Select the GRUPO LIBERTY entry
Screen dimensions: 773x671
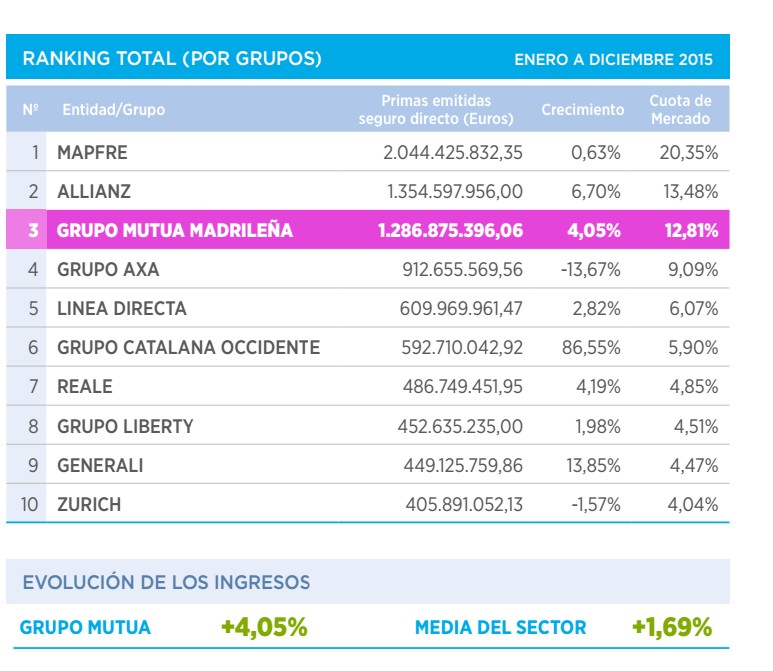click(125, 426)
